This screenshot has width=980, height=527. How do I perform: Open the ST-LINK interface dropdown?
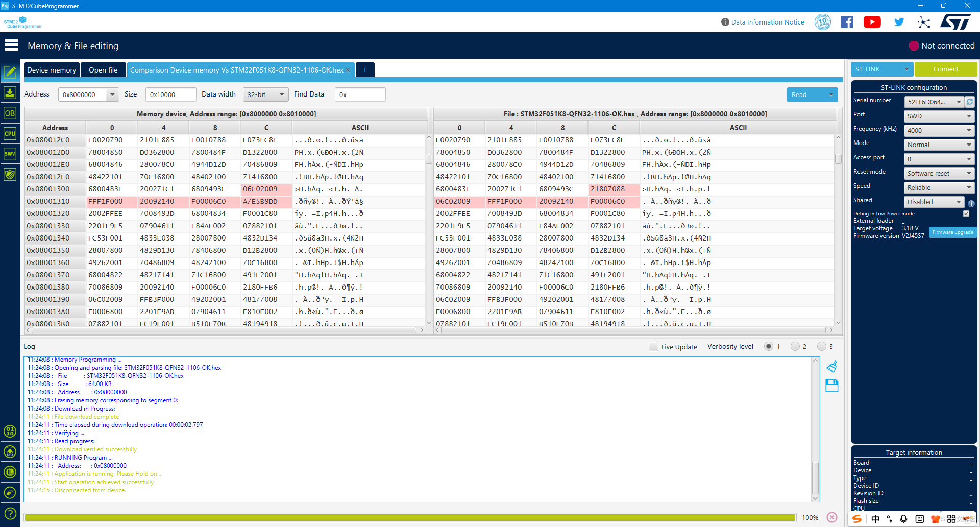pos(882,69)
